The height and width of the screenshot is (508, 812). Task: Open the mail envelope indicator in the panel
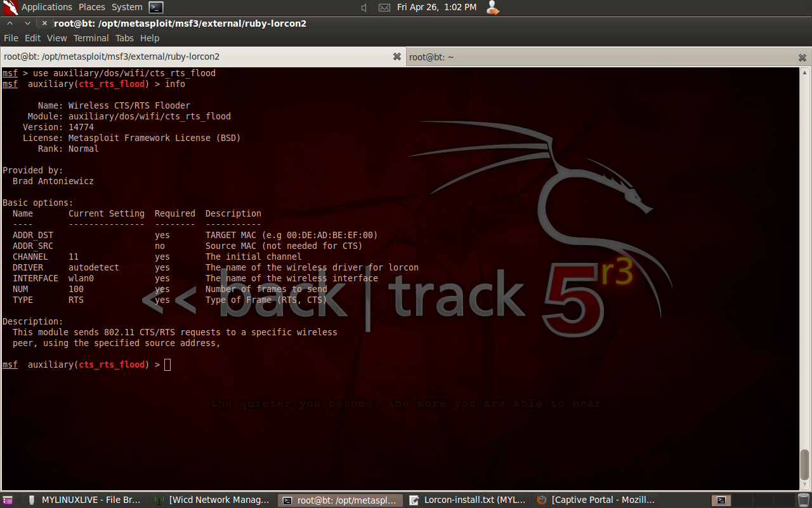point(384,8)
